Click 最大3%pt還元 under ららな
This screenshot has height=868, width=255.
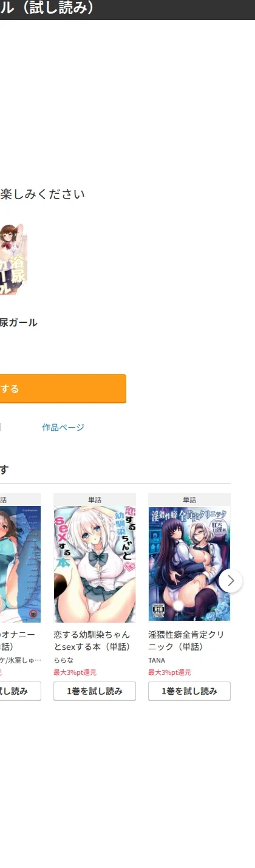coord(75,672)
